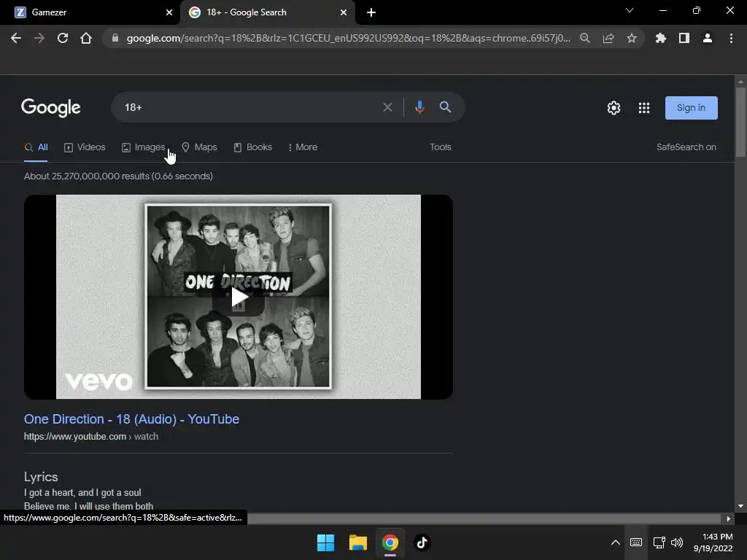The width and height of the screenshot is (747, 560).
Task: Open the Extensions puzzle icon
Action: [x=661, y=38]
